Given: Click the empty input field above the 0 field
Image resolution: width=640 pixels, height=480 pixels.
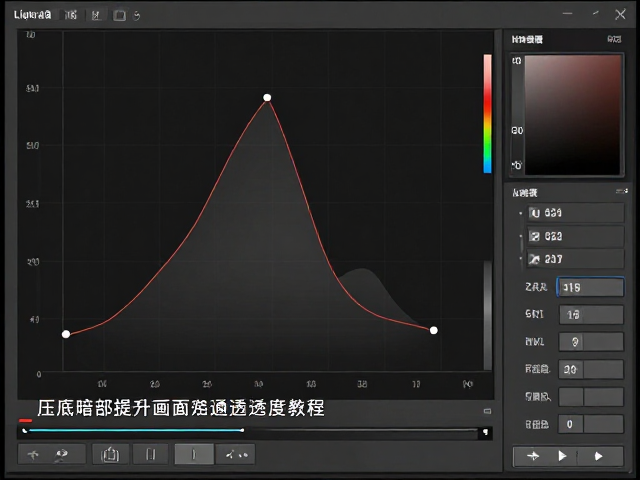Looking at the screenshot, I should pyautogui.click(x=591, y=397).
